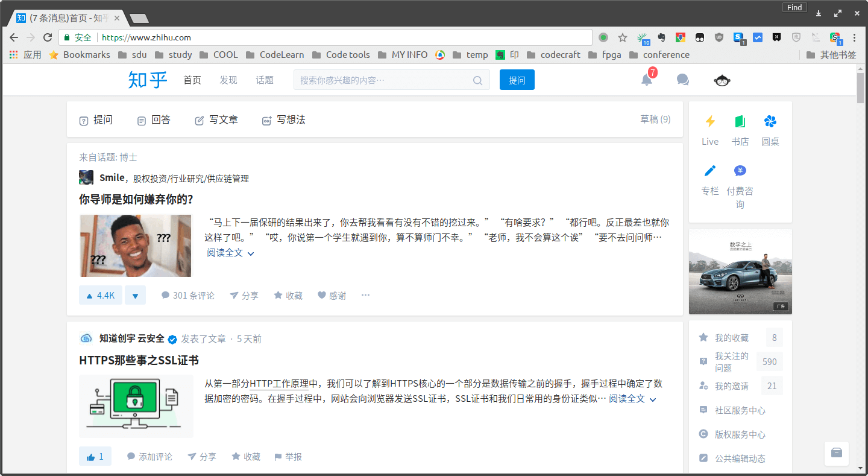Open the Zhihu Live lightning icon
The width and height of the screenshot is (868, 476).
click(x=709, y=122)
